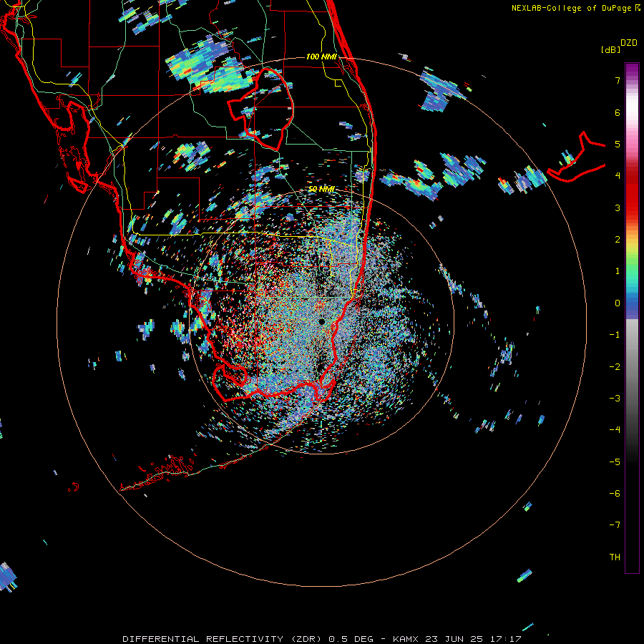The width and height of the screenshot is (644, 644).
Task: Click the DZD color scale title
Action: coord(629,43)
